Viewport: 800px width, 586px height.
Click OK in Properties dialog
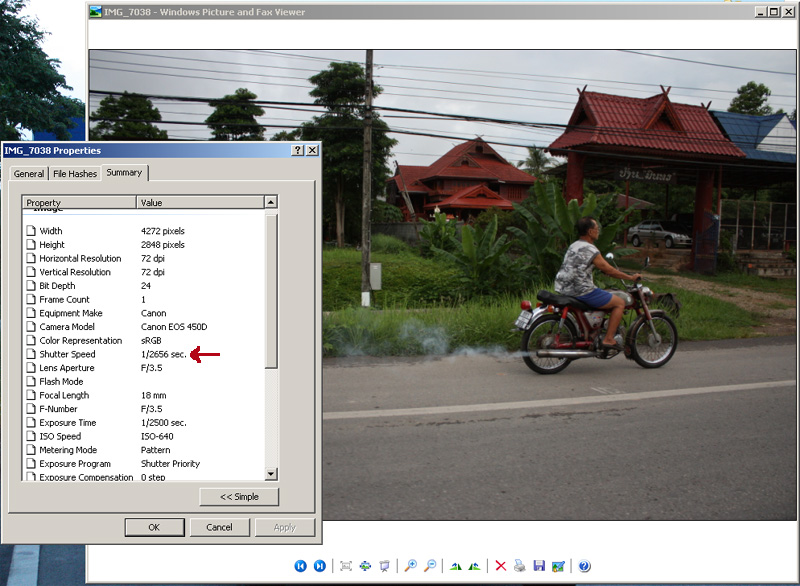pyautogui.click(x=154, y=527)
